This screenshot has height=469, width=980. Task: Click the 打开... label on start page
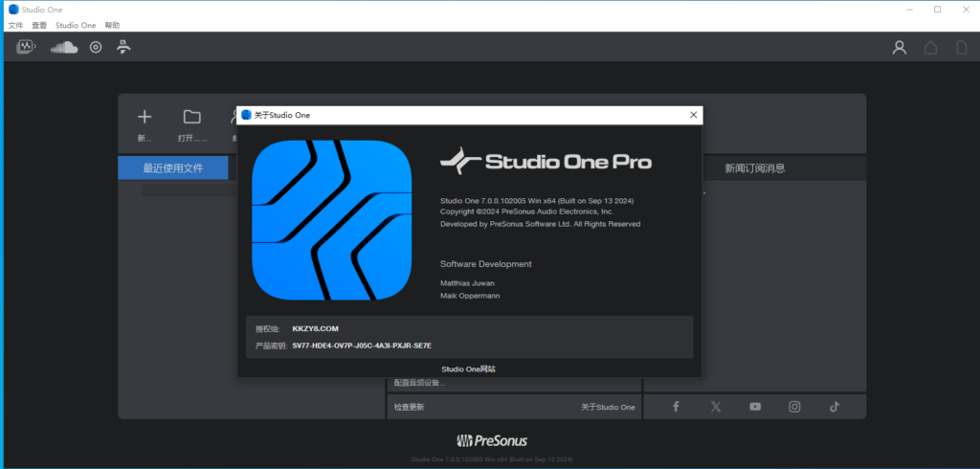click(x=191, y=138)
